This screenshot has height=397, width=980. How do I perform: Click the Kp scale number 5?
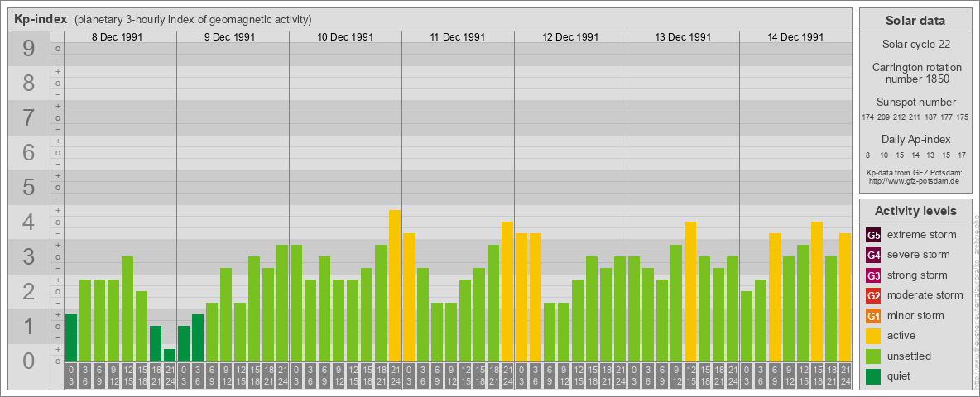(x=28, y=187)
